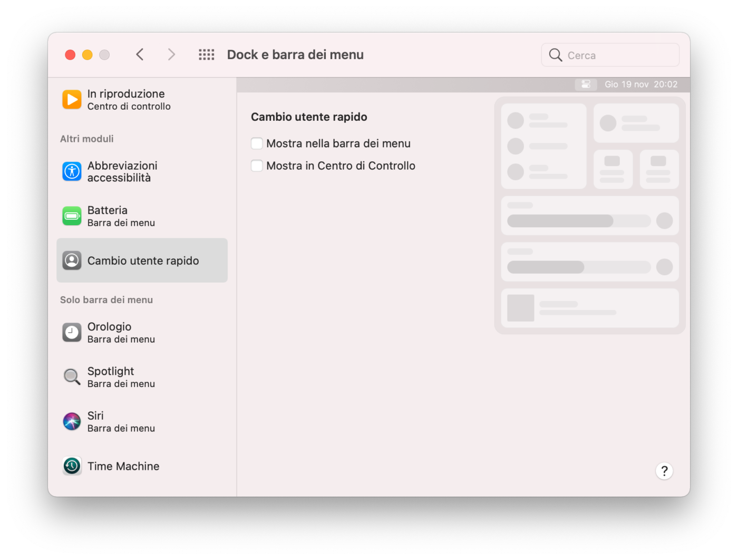738x560 pixels.
Task: Click the search magnifier icon in toolbar
Action: 556,55
